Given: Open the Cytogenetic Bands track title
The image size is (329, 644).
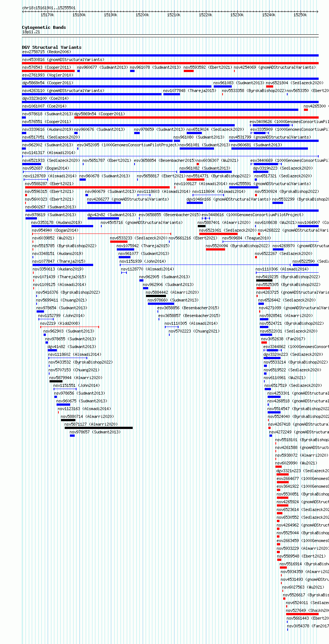Looking at the screenshot, I should point(44,27).
